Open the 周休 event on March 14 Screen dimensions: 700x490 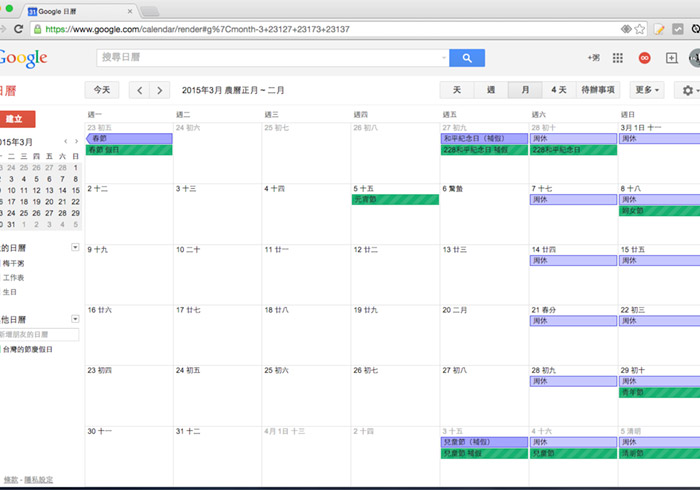(x=573, y=260)
